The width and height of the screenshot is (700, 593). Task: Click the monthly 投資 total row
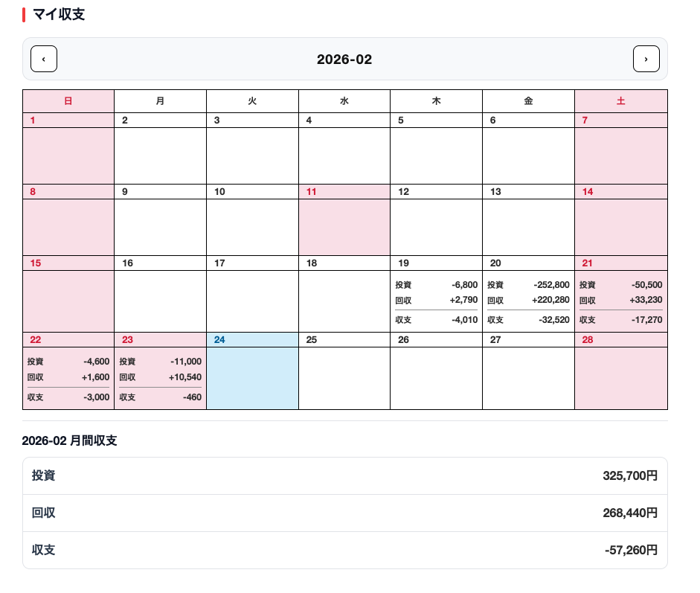(344, 476)
